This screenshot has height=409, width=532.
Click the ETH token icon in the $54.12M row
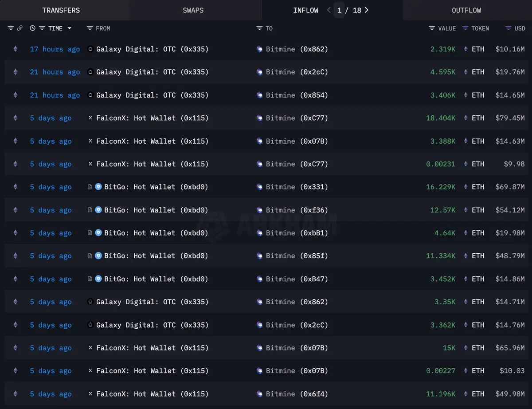[x=465, y=210]
